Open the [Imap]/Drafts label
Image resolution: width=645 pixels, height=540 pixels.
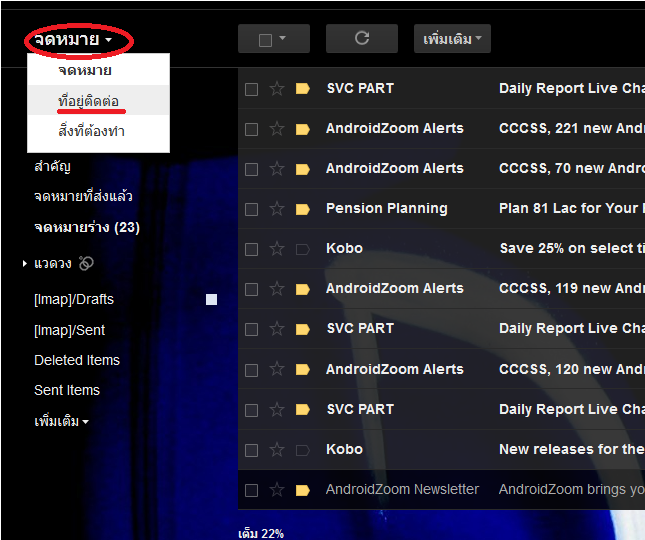[x=74, y=299]
